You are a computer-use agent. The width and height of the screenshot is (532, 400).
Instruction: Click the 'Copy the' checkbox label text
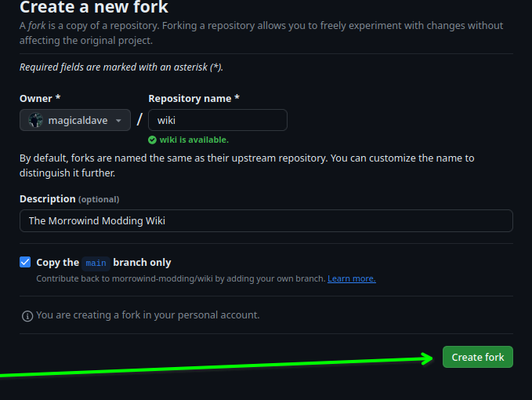pyautogui.click(x=58, y=263)
